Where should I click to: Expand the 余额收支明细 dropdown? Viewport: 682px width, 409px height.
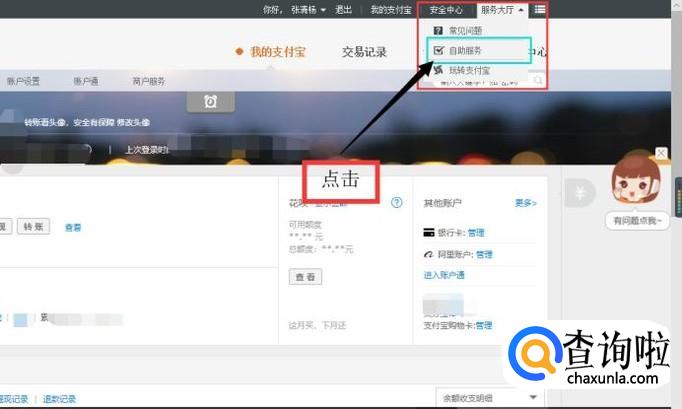(490, 398)
